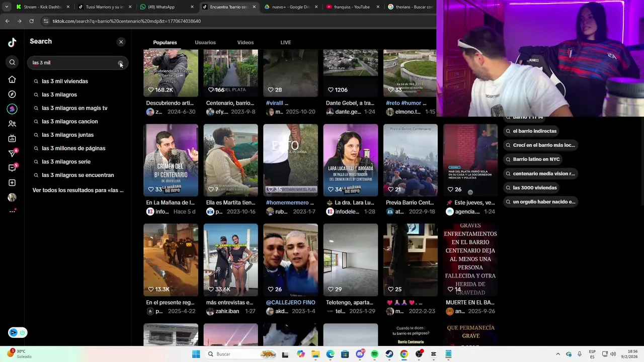The width and height of the screenshot is (644, 362).
Task: Open Activity inbox icon with badge
Action: (x=13, y=167)
